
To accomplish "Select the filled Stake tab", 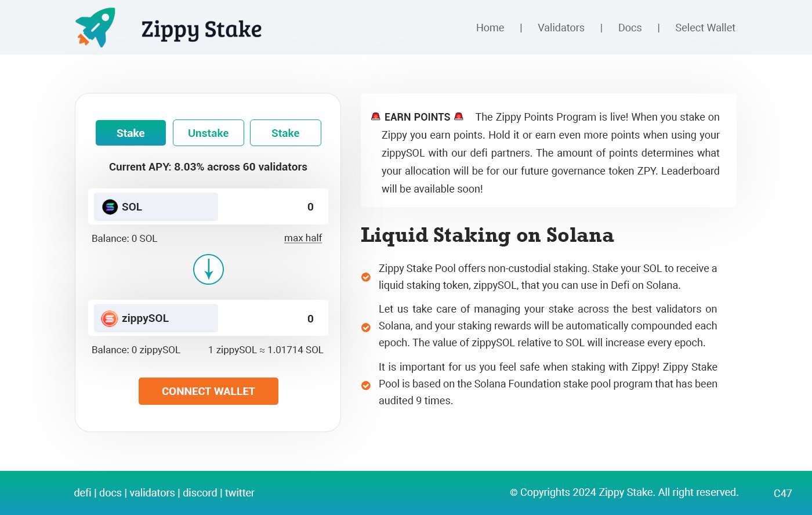I will pyautogui.click(x=130, y=133).
